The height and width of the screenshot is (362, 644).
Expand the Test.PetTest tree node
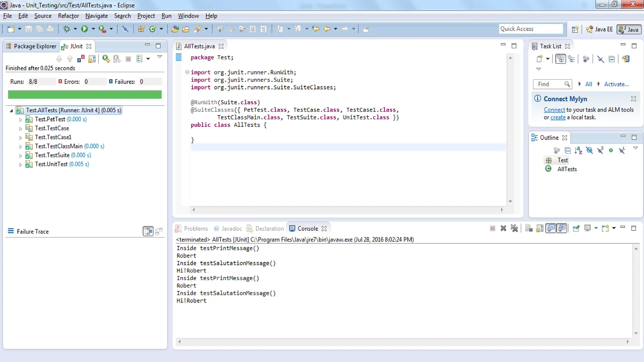[x=20, y=120]
